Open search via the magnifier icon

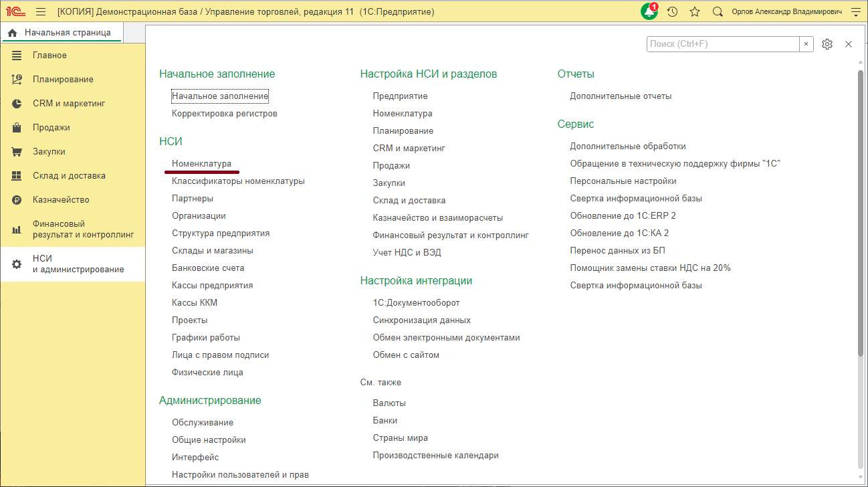(x=717, y=11)
